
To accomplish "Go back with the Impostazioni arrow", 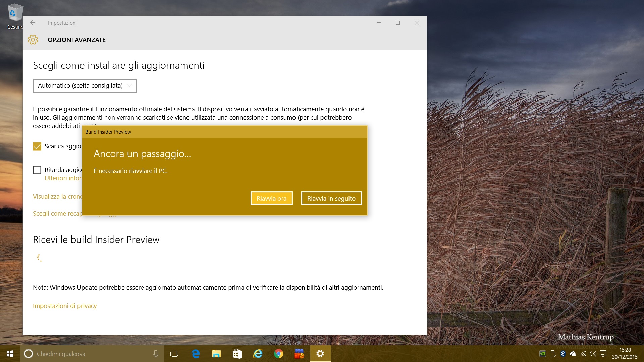I will coord(33,23).
